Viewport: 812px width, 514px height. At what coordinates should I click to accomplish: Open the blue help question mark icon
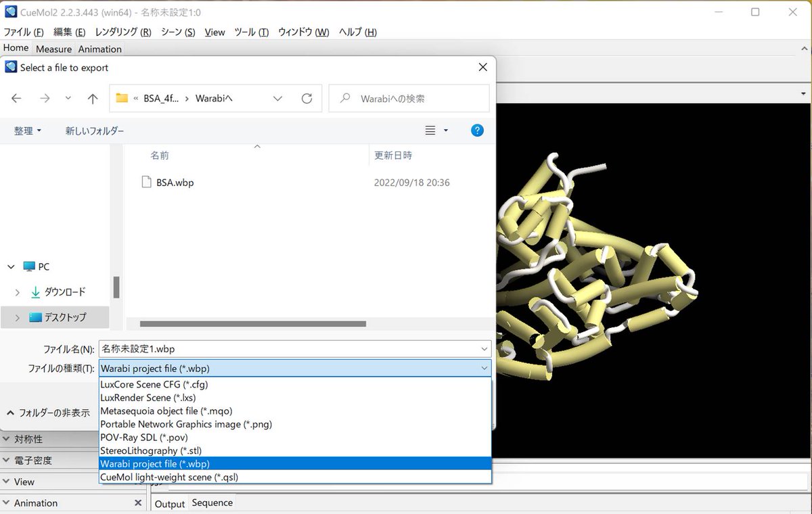[x=477, y=131]
